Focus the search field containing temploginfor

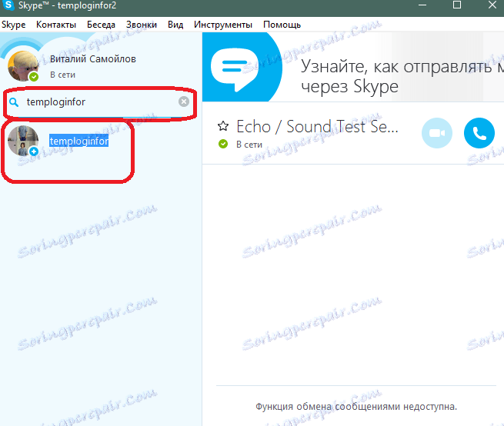[x=99, y=102]
